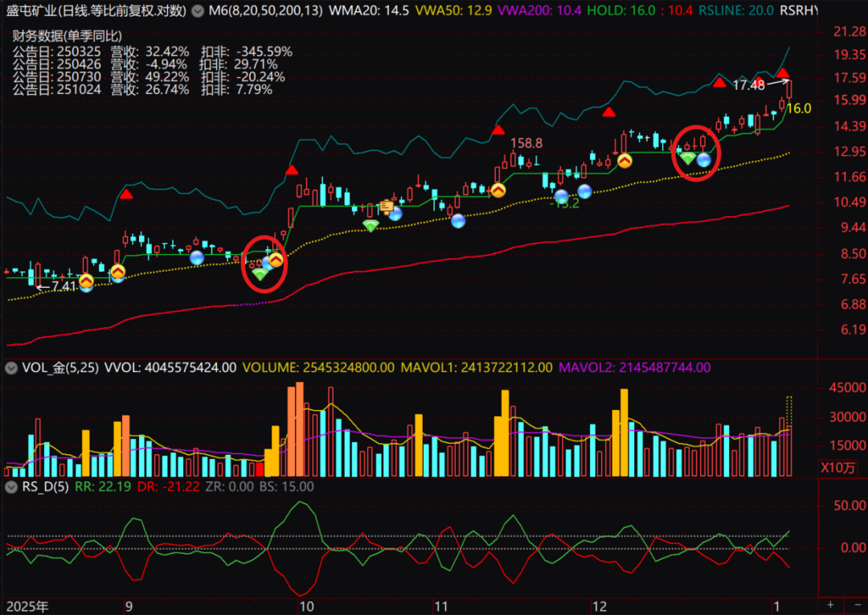This screenshot has height=615, width=868.
Task: Select the month 10 tick on time axis
Action: (307, 606)
